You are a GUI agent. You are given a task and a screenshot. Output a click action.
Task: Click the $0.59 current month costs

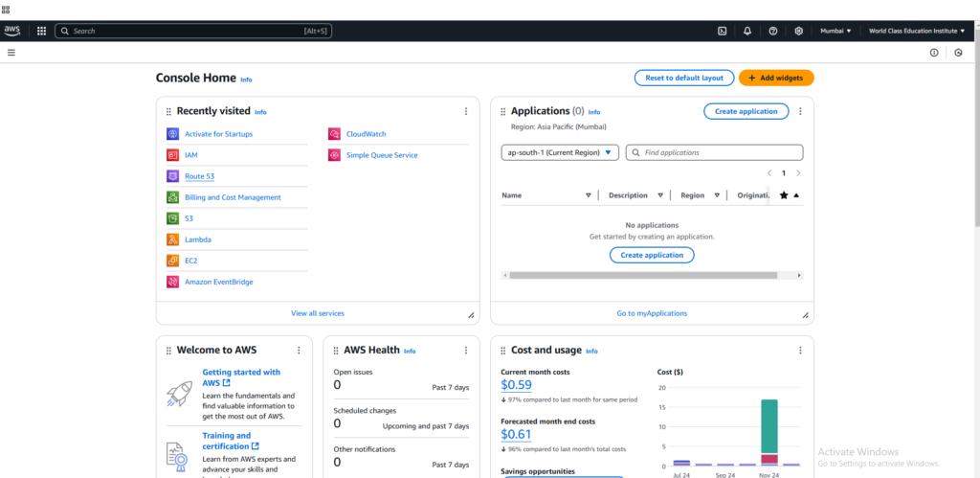click(516, 385)
